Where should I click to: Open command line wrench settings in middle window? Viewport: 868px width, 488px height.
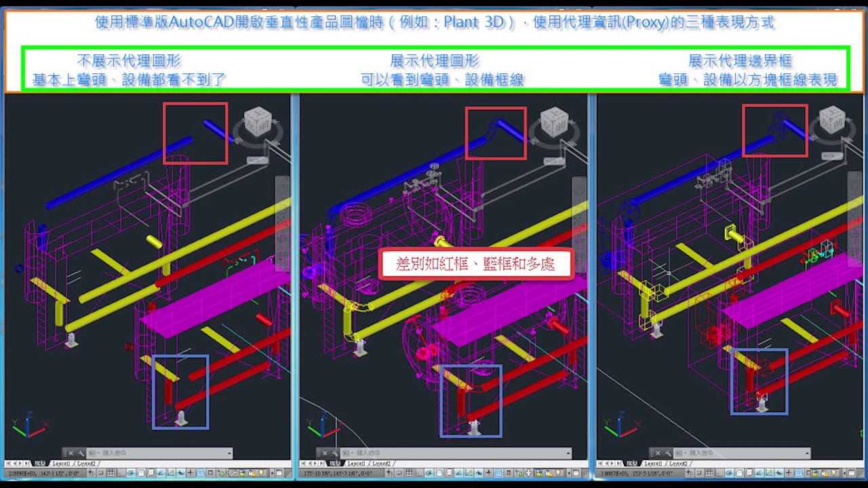coord(334,453)
